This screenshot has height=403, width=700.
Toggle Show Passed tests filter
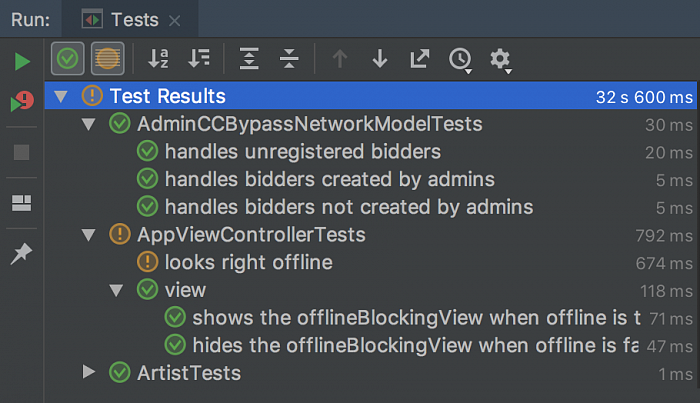(68, 59)
